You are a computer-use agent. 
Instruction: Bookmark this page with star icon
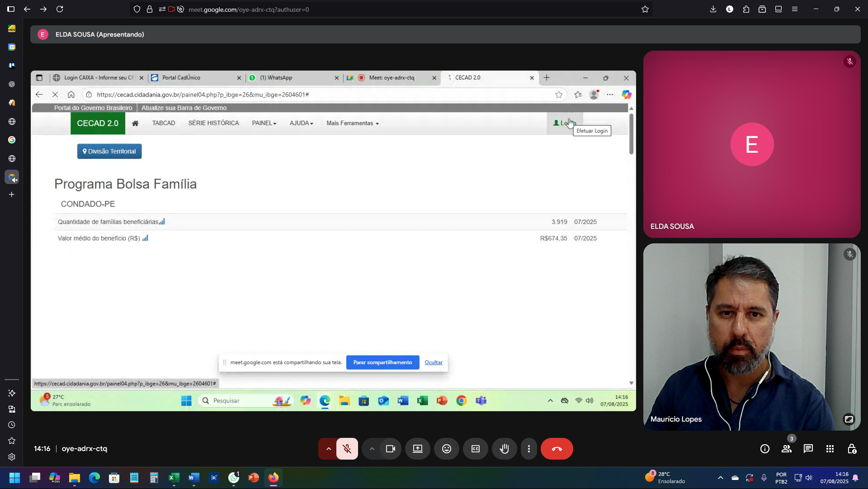click(x=645, y=9)
